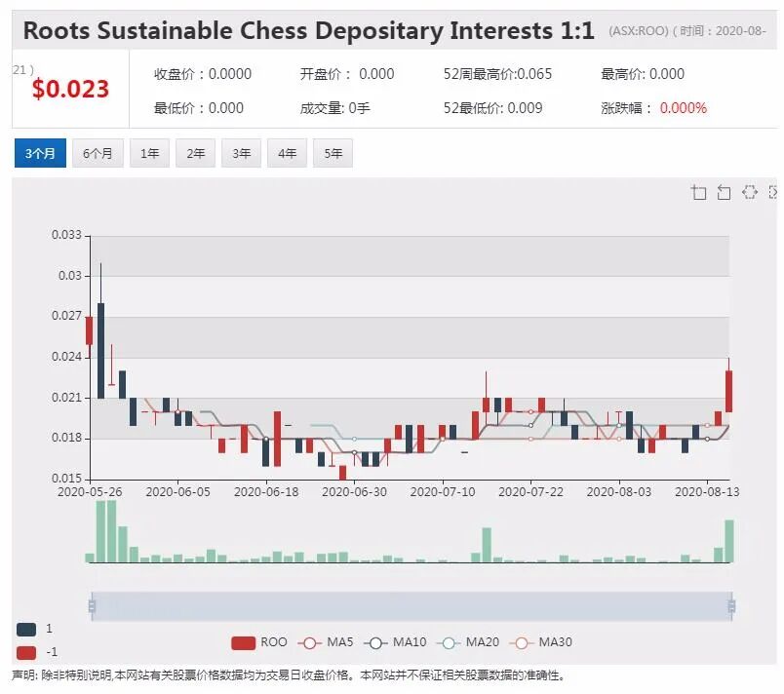Click the 2020-08-03 x-axis date label
The image size is (784, 694).
tap(619, 492)
